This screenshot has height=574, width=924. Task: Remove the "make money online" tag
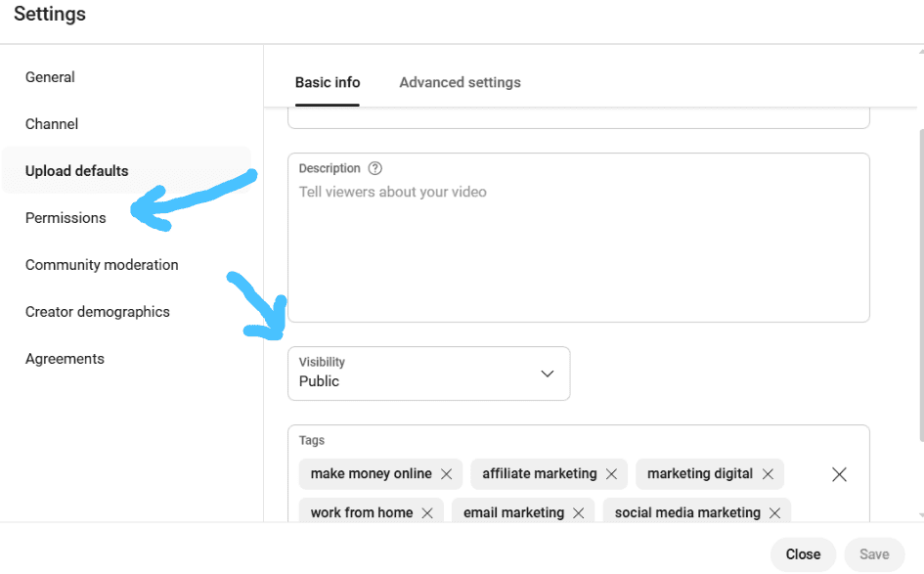click(447, 474)
